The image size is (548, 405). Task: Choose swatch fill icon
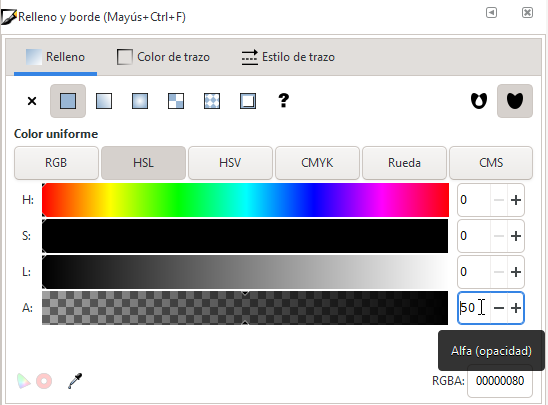pyautogui.click(x=248, y=101)
